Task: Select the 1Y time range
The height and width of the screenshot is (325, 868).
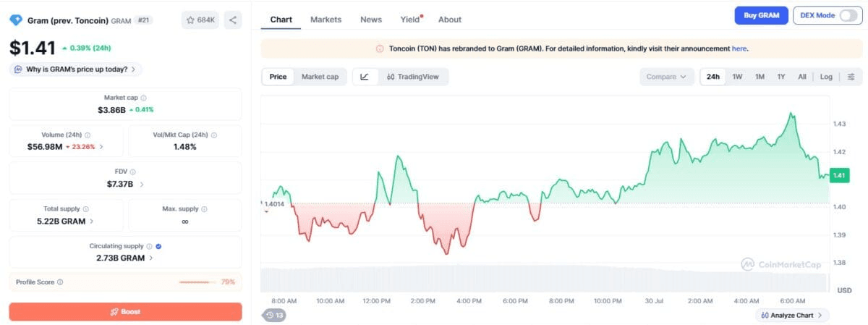Action: [x=781, y=77]
